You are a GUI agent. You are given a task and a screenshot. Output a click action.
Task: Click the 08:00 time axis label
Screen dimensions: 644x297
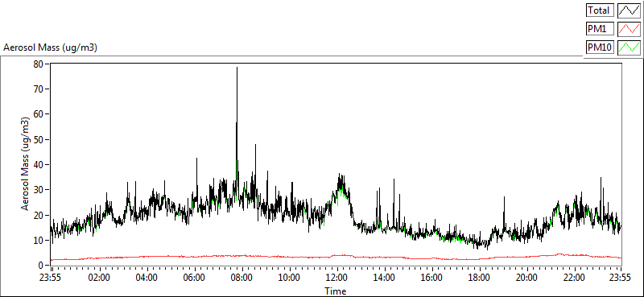242,278
